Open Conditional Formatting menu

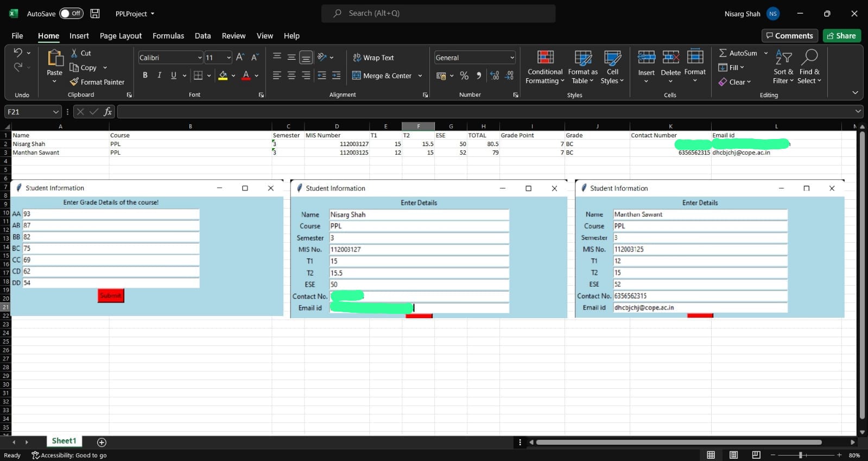(x=545, y=67)
